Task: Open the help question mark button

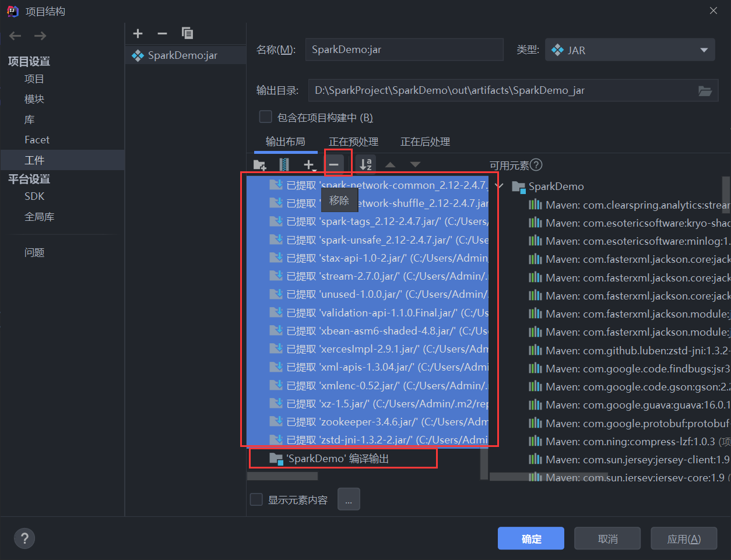Action: (24, 538)
